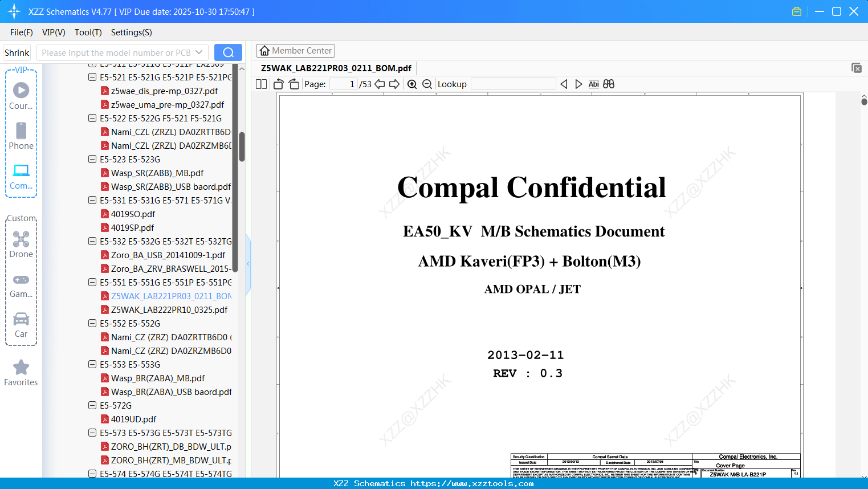This screenshot has height=489, width=868.
Task: Click the yellow toolbox icon in title bar
Action: (797, 11)
